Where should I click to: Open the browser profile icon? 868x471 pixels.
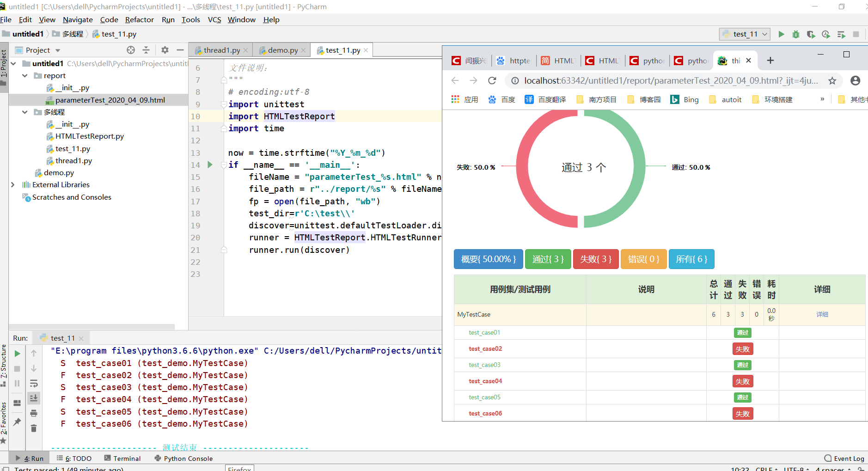tap(856, 80)
